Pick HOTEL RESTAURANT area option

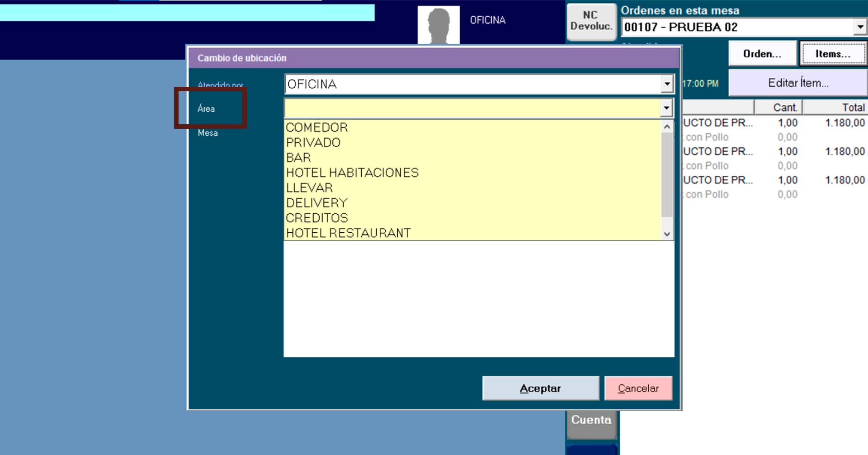pos(348,233)
